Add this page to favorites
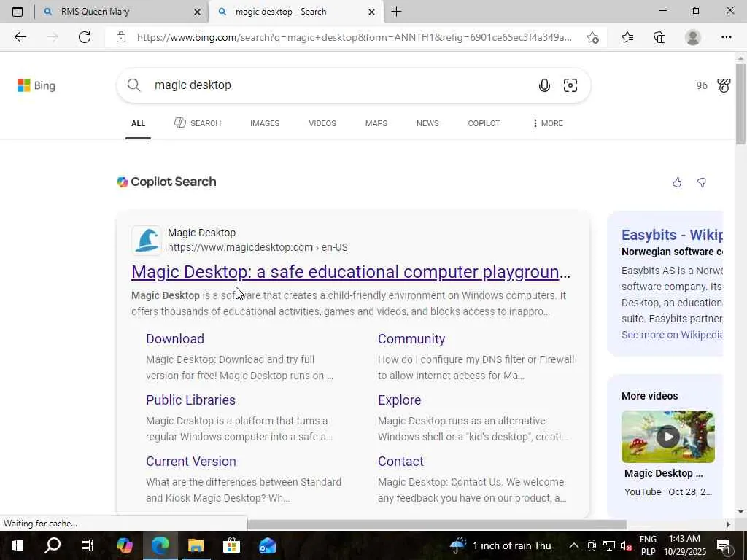This screenshot has height=560, width=747. [x=592, y=37]
